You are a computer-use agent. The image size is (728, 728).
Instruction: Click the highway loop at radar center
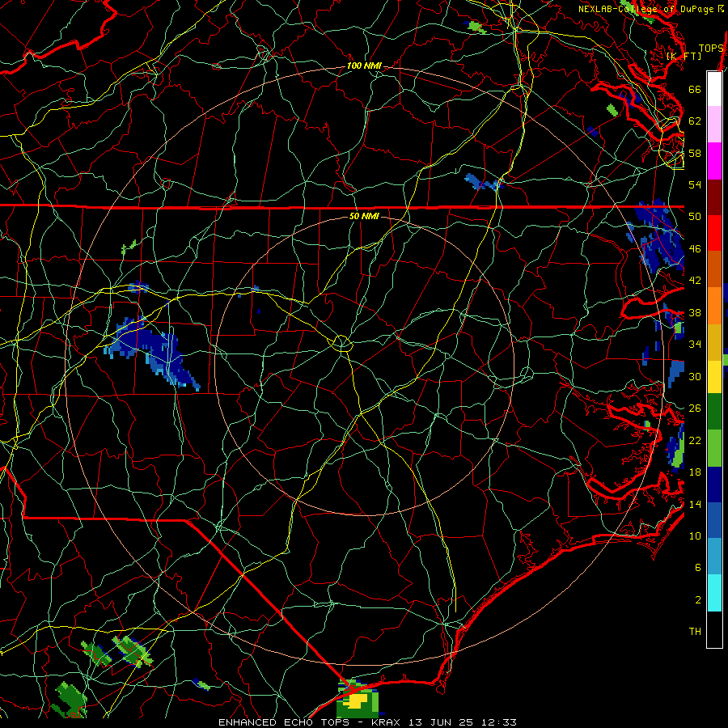341,344
